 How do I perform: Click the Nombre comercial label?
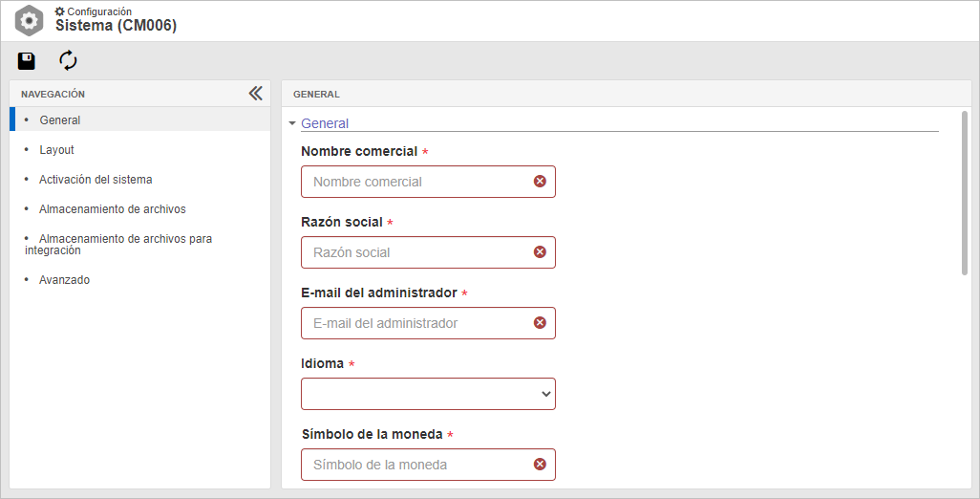coord(359,151)
